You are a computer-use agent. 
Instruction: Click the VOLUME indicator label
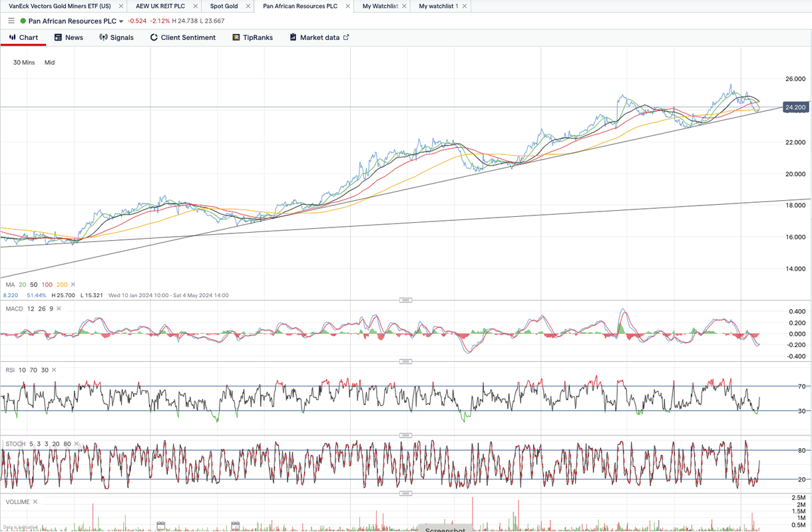17,502
